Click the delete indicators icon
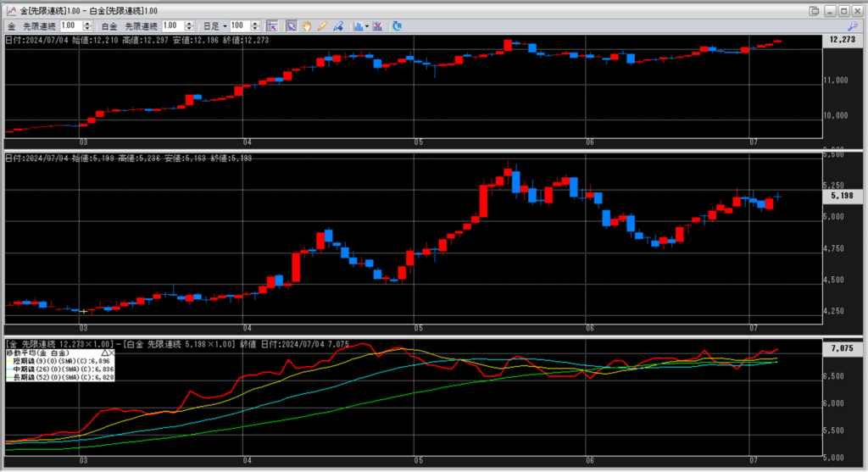Image resolution: width=868 pixels, height=472 pixels. coord(378,26)
